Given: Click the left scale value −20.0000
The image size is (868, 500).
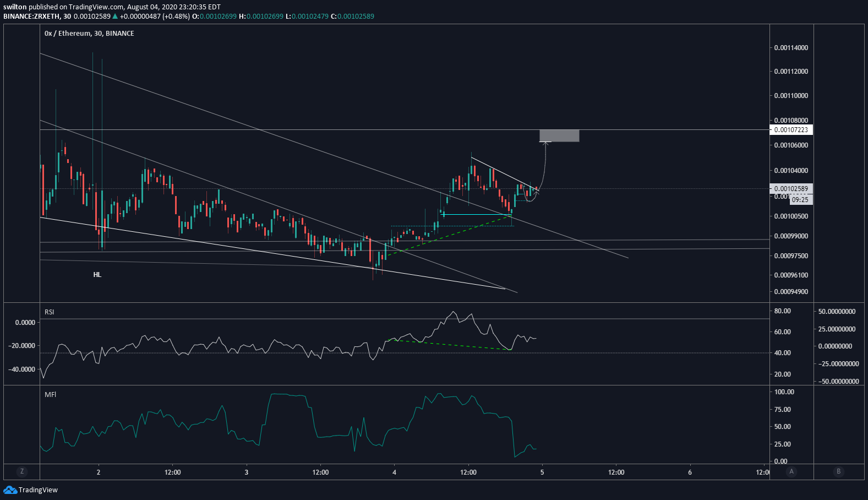Looking at the screenshot, I should (x=21, y=346).
